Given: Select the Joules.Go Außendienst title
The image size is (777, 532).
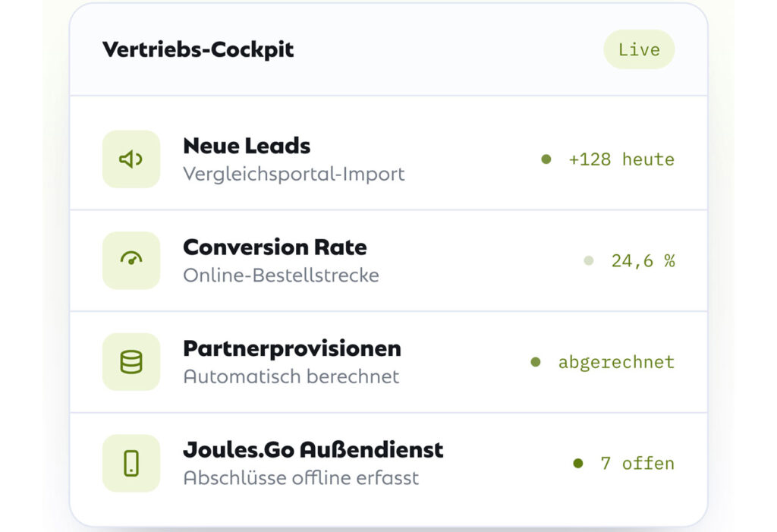Looking at the screenshot, I should [x=313, y=450].
